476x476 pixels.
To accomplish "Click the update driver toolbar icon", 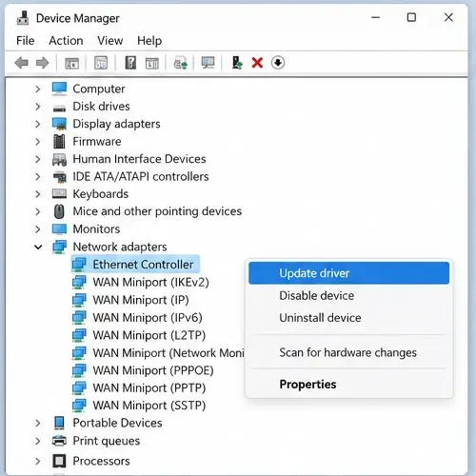I will pyautogui.click(x=237, y=63).
